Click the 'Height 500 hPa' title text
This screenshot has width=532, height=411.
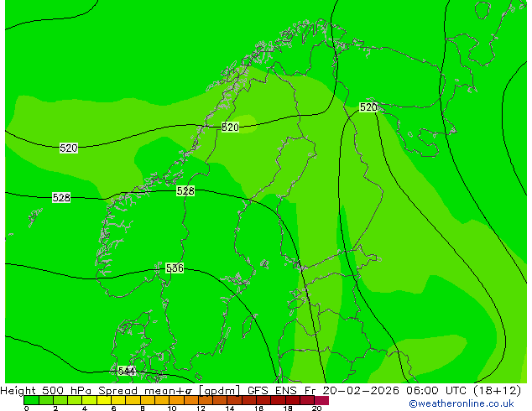(46, 391)
